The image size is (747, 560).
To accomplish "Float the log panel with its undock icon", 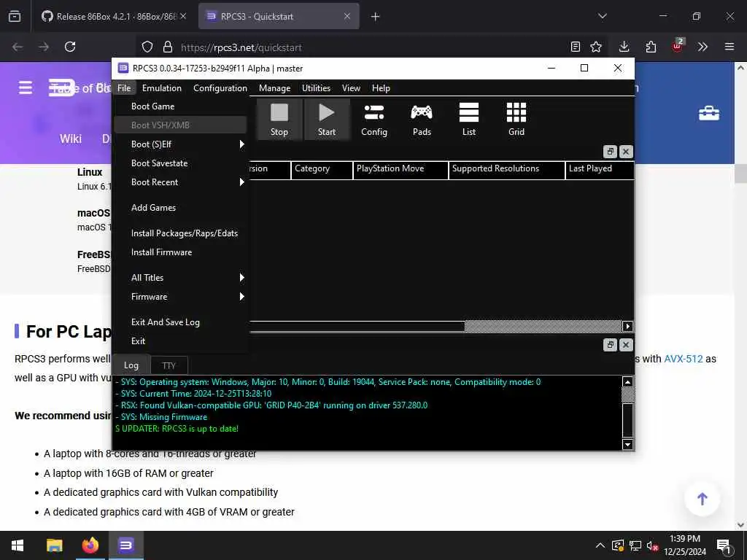I will click(610, 345).
